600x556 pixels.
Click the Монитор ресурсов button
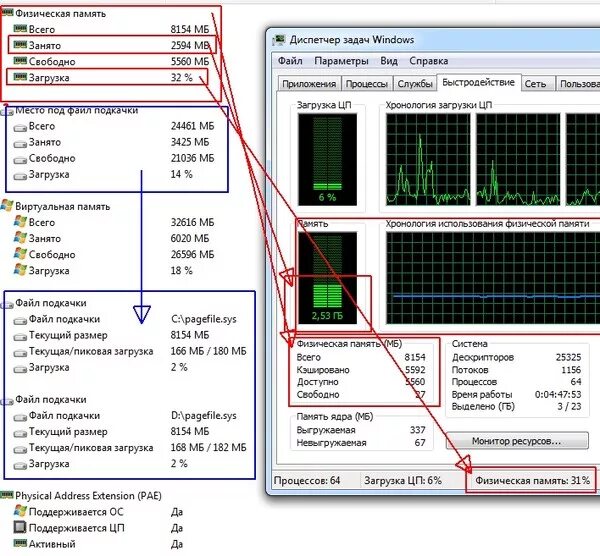coord(517,441)
